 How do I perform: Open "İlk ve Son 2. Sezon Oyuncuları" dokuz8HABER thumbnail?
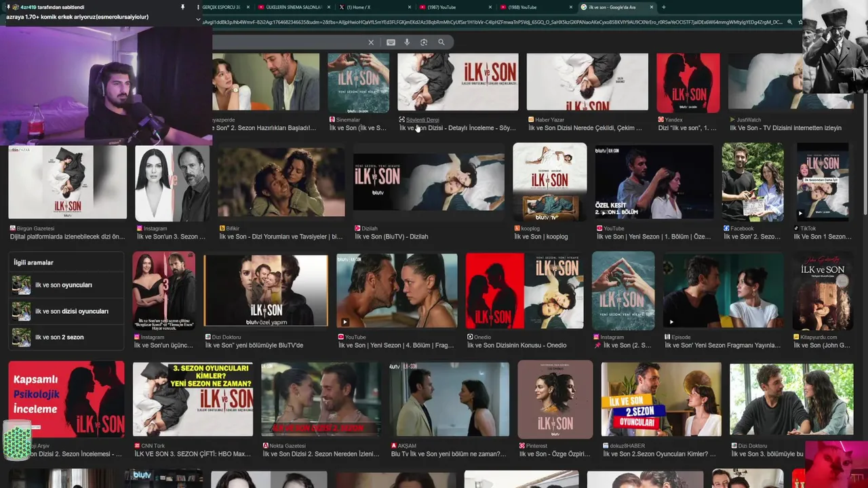click(660, 399)
